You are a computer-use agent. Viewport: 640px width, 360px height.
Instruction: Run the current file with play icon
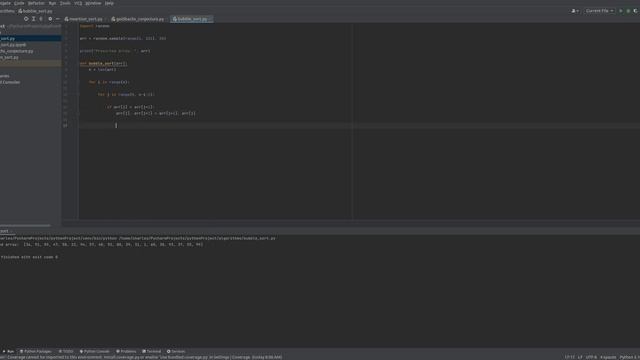[621, 11]
